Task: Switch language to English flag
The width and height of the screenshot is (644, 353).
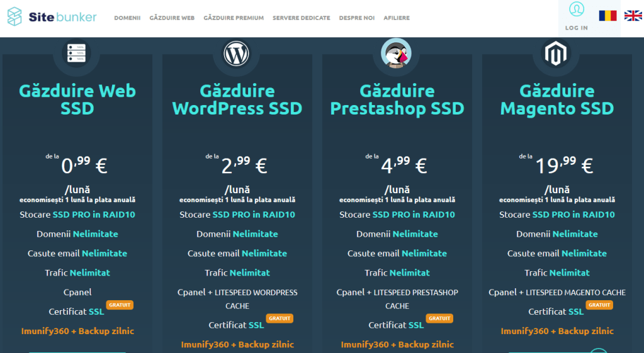Action: click(633, 16)
